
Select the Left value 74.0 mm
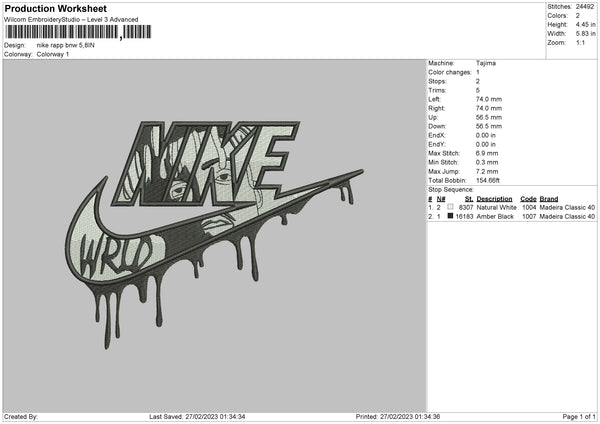[x=489, y=99]
